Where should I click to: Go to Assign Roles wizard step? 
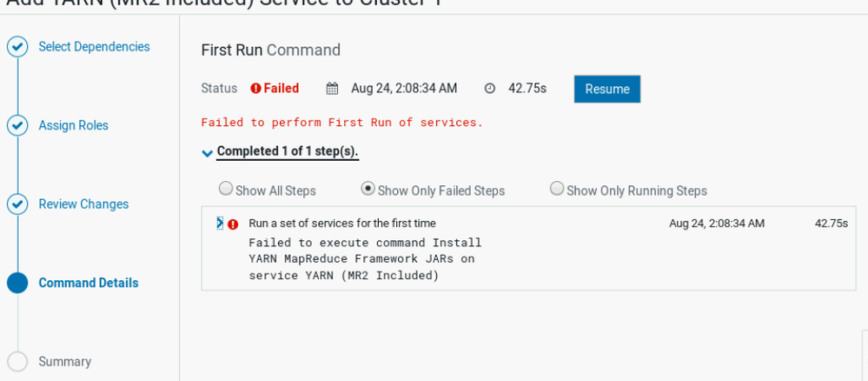pos(74,125)
